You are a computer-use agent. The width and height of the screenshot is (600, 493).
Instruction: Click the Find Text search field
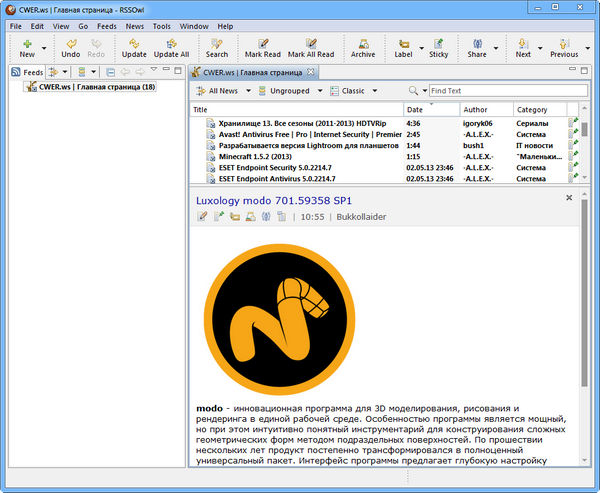click(505, 91)
